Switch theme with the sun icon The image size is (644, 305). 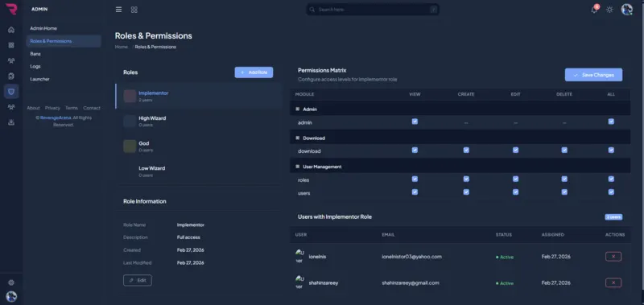(x=609, y=10)
